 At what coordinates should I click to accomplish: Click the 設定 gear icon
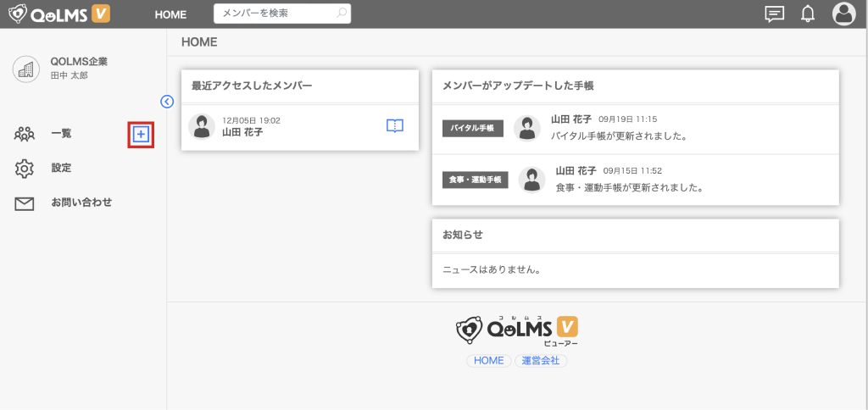(x=25, y=169)
